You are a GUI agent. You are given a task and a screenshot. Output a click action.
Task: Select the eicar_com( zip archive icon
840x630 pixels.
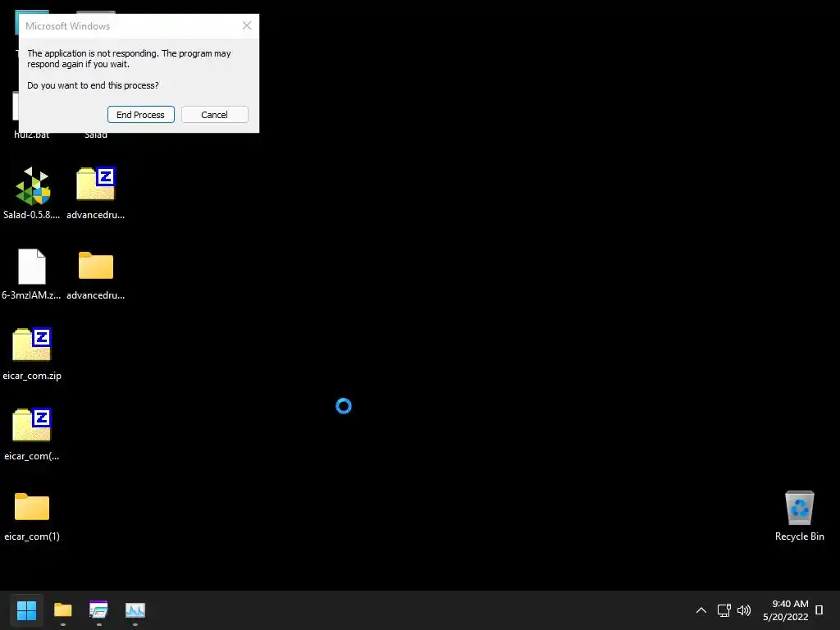[x=32, y=425]
